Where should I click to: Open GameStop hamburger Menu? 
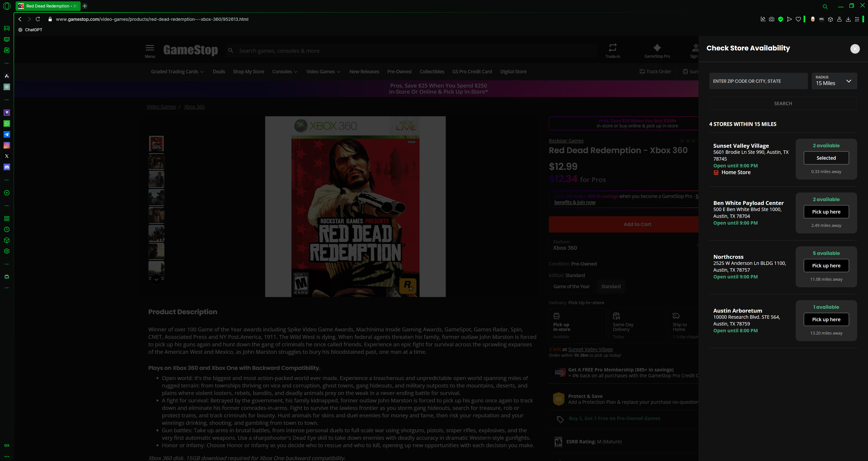coord(150,51)
